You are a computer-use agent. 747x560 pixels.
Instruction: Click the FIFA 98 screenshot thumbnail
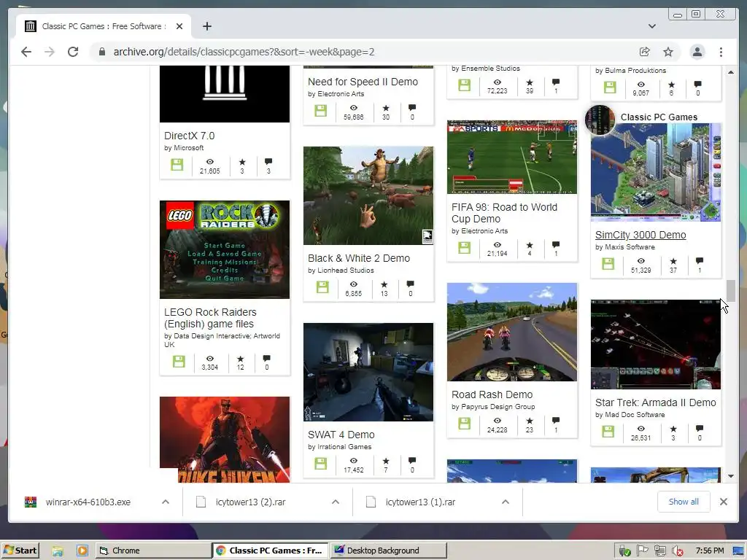tap(511, 157)
